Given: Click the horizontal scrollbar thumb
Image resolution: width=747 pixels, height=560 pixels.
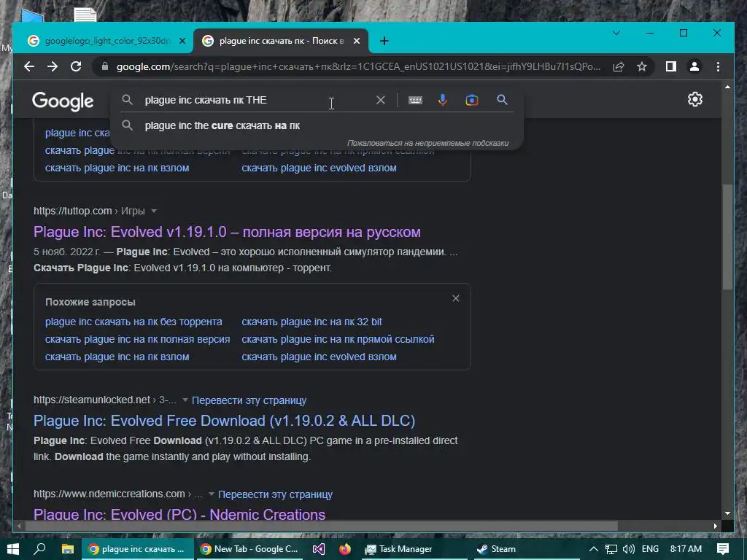Looking at the screenshot, I should [x=322, y=526].
